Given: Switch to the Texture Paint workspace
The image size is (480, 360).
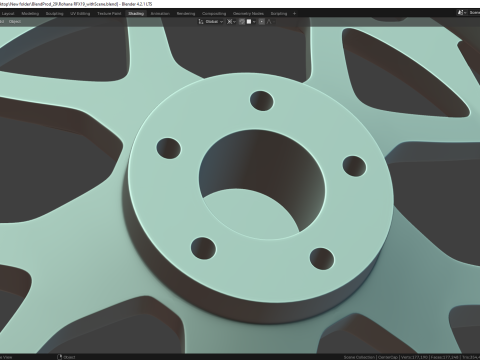Looking at the screenshot, I should (109, 14).
